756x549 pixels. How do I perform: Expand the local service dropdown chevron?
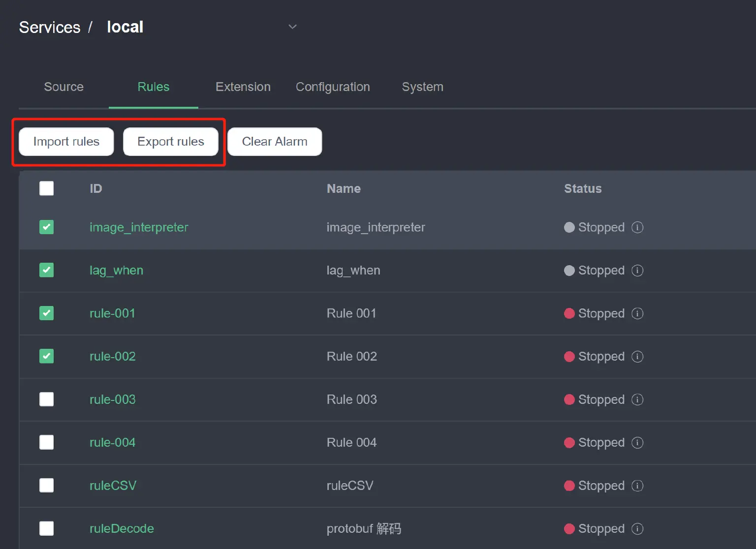click(x=292, y=27)
